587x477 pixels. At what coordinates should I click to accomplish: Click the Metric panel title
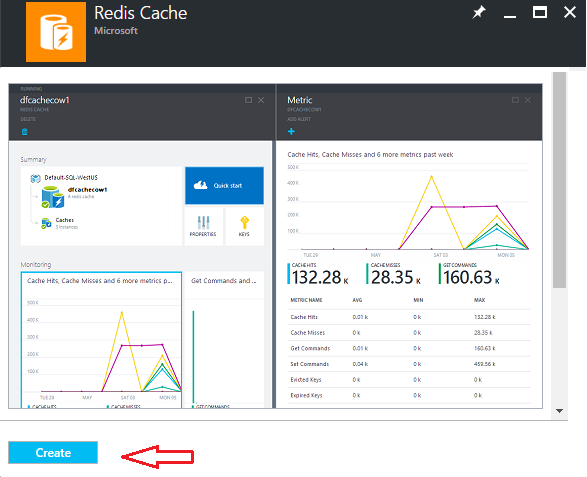[x=299, y=100]
